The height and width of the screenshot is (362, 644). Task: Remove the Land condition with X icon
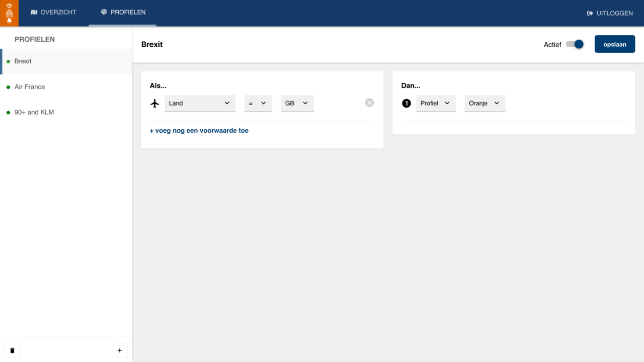(369, 103)
